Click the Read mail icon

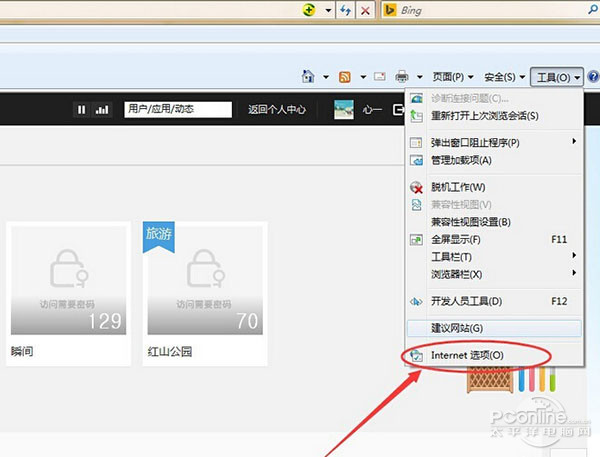pos(380,77)
